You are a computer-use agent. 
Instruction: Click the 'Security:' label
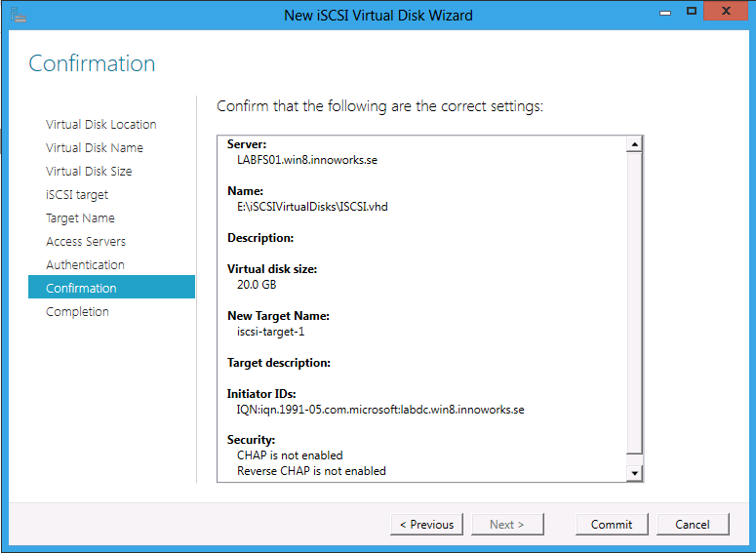251,440
